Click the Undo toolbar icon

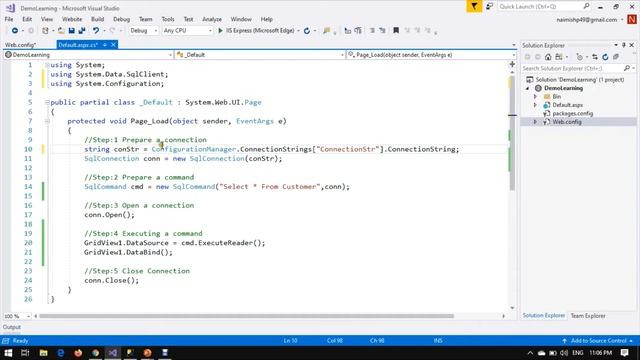click(x=96, y=31)
